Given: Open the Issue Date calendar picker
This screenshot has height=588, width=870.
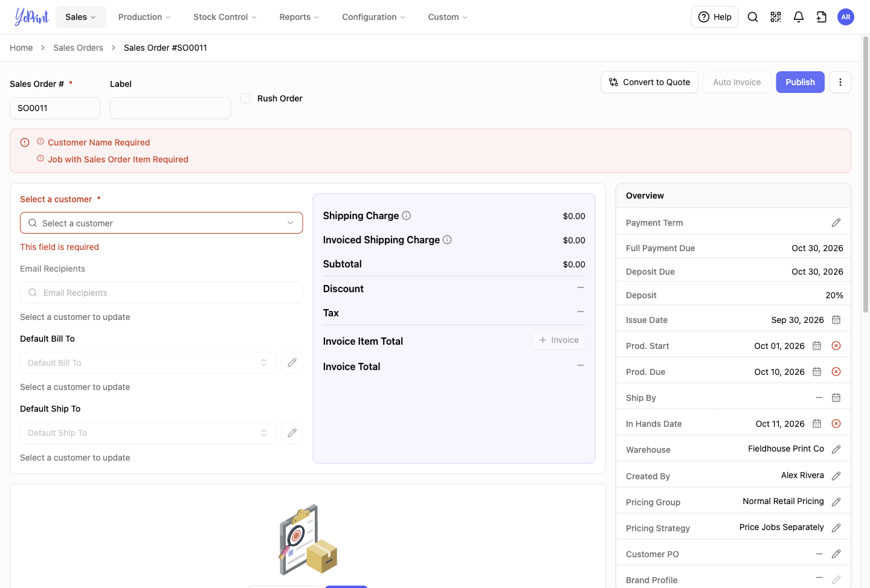Looking at the screenshot, I should (x=836, y=320).
